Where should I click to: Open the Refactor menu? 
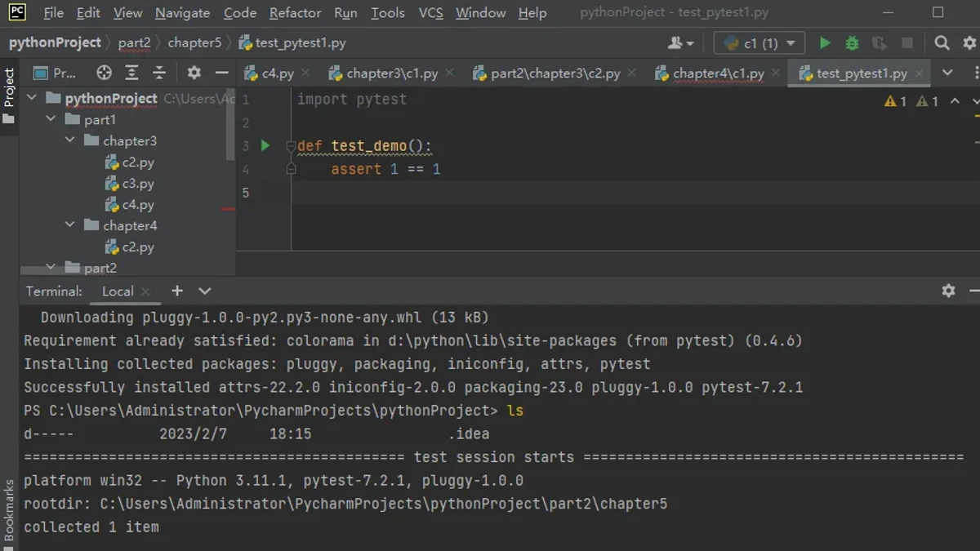295,13
